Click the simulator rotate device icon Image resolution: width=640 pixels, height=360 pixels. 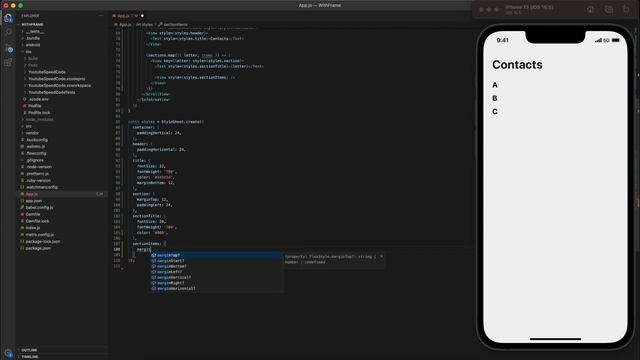[x=626, y=9]
